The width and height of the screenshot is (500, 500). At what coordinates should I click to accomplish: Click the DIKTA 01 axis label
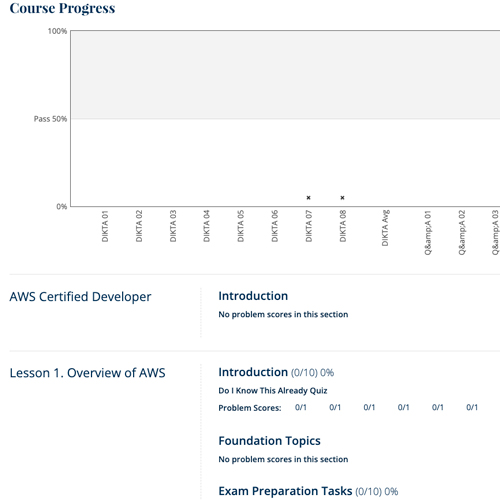(105, 226)
